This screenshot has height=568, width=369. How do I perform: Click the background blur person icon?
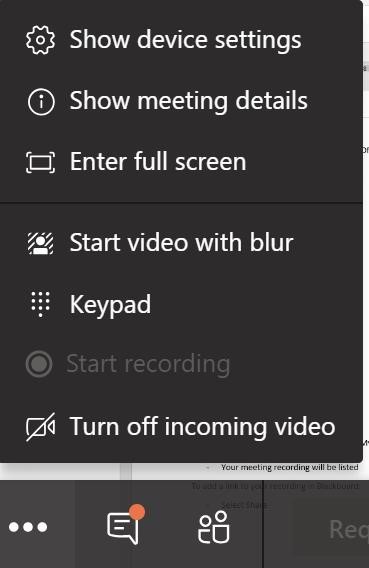click(41, 243)
